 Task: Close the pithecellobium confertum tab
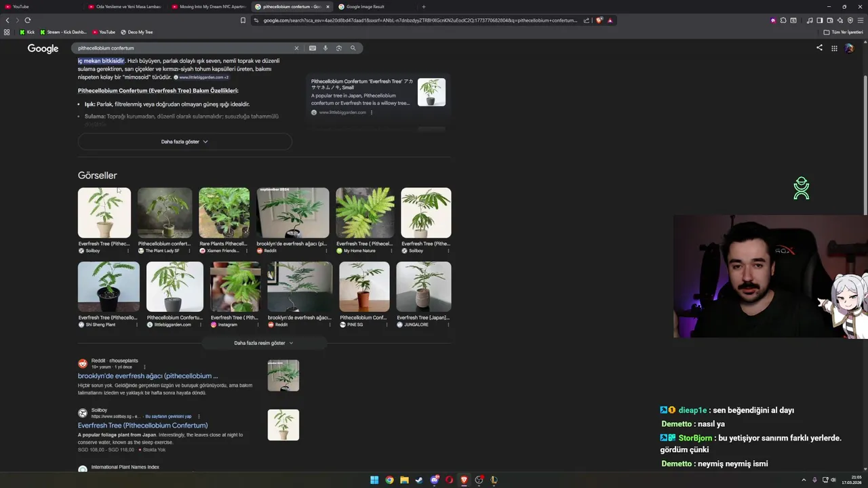point(328,7)
